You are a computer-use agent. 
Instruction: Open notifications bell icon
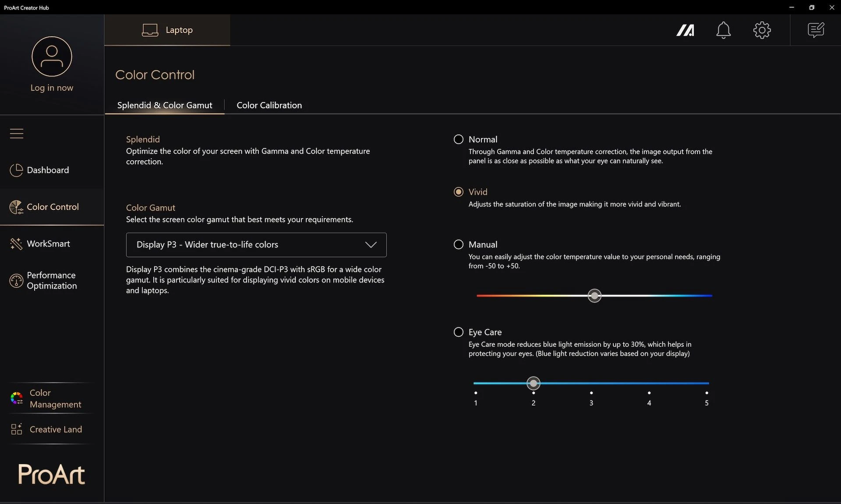723,30
